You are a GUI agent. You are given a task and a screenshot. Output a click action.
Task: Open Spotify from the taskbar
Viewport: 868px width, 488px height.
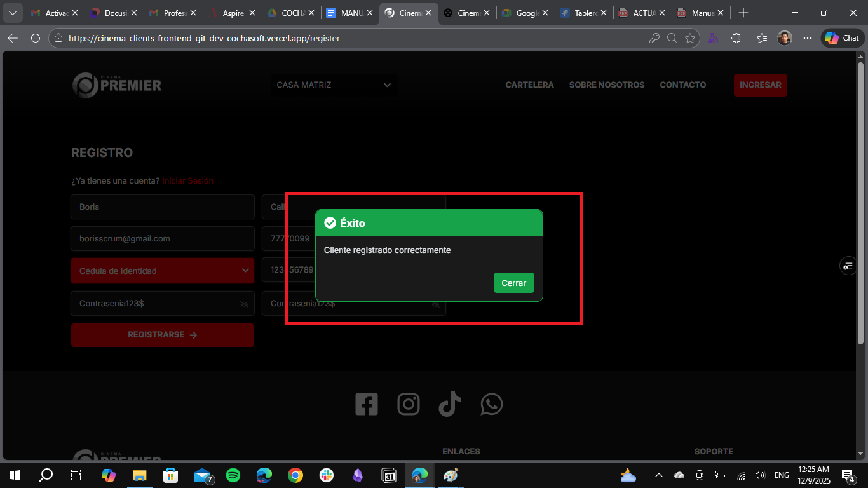[233, 475]
